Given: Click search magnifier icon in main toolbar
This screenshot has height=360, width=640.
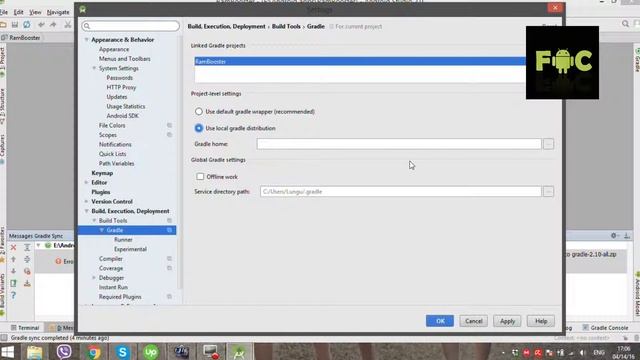Looking at the screenshot, I should 625,24.
